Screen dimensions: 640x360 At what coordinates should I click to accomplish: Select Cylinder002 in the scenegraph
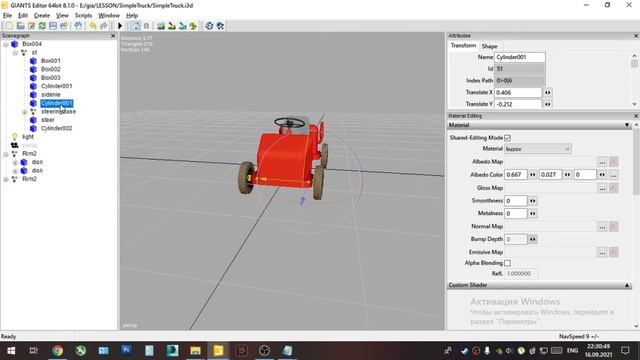click(x=57, y=128)
